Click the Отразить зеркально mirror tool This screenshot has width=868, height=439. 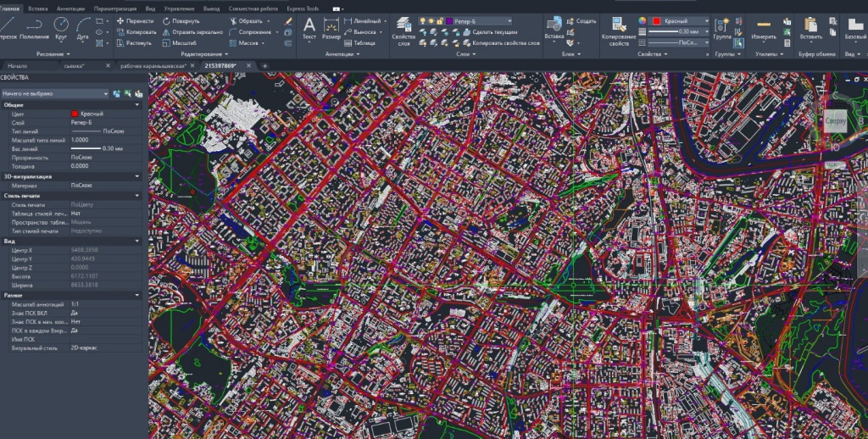pos(192,32)
